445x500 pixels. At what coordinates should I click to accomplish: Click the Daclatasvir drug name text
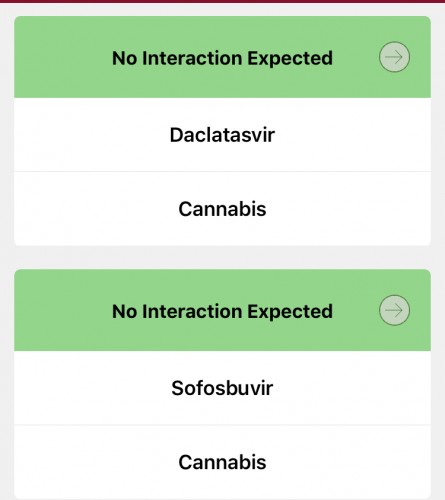tap(222, 135)
